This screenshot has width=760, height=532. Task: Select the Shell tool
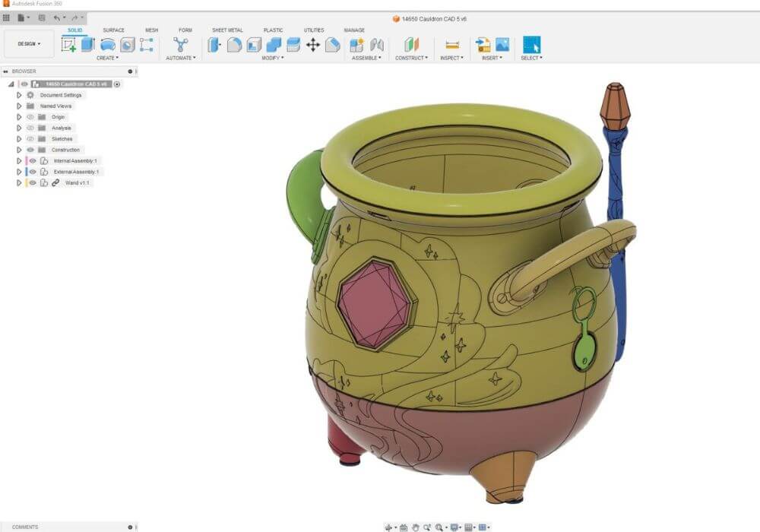point(254,45)
